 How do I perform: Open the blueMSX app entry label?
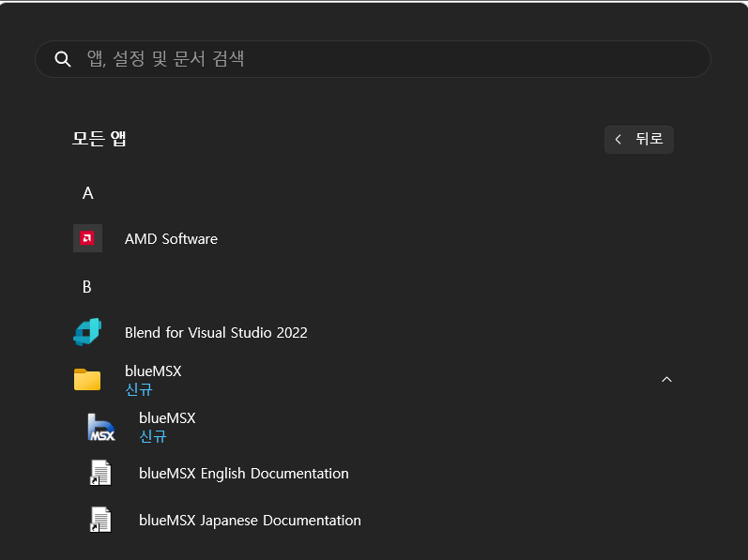167,418
